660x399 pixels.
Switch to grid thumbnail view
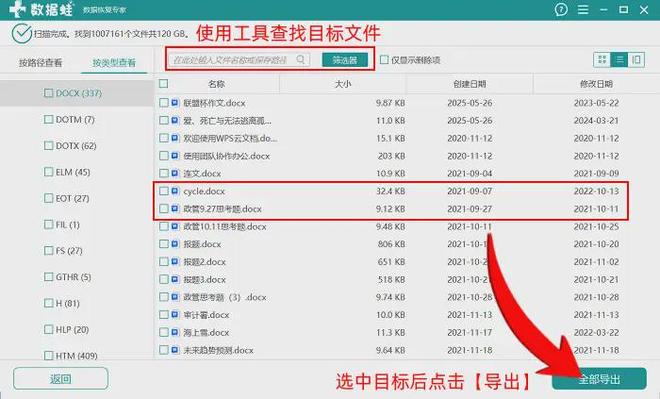tap(602, 60)
